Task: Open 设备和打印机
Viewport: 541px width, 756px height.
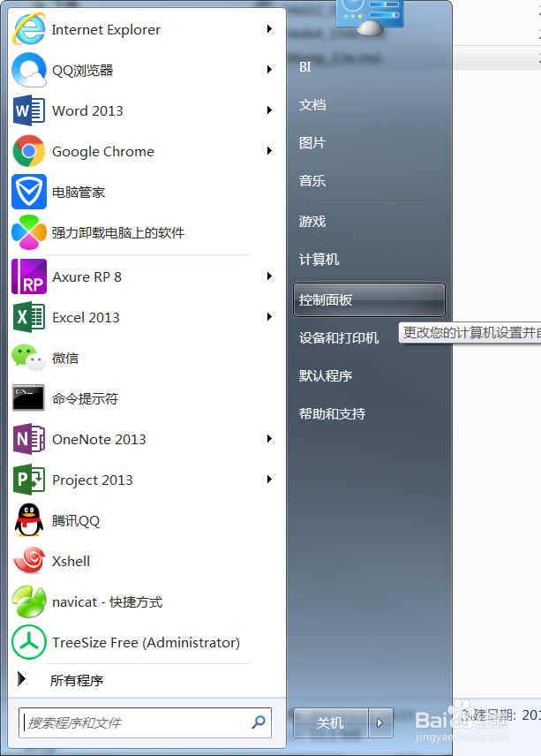Action: click(339, 338)
